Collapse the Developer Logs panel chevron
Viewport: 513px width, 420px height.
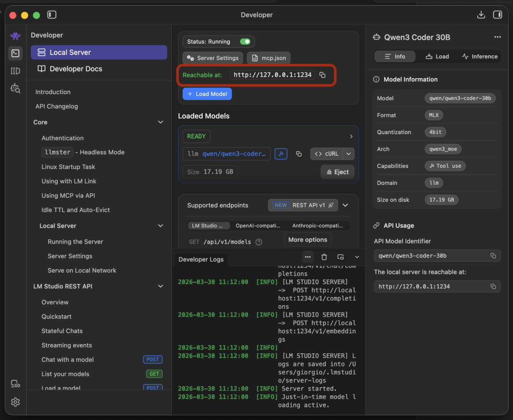(x=357, y=257)
